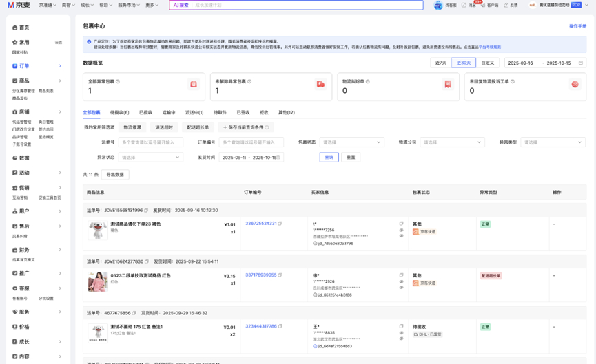Screen dimensions: 596x364
Task: Click calendar icon in the date range picker
Action: (580, 63)
